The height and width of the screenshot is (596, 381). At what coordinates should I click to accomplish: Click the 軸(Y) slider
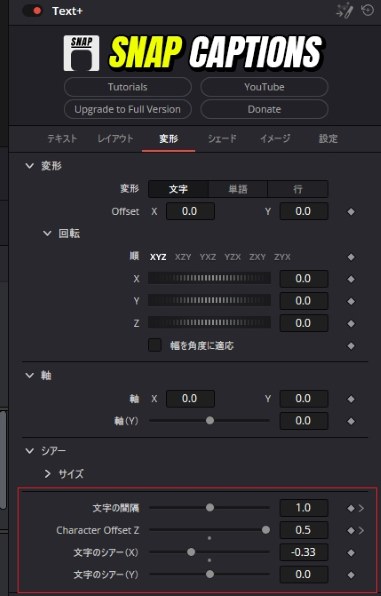click(210, 421)
